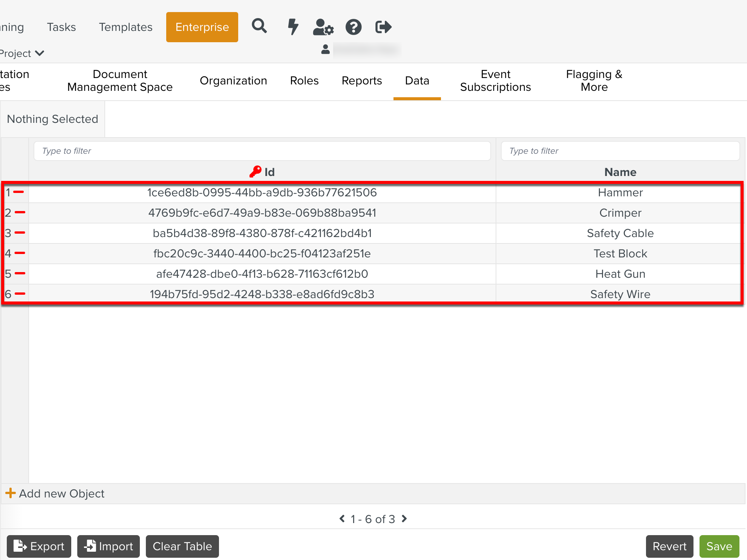Delete the Heat Gun row with minus
This screenshot has width=747, height=560.
click(x=20, y=273)
